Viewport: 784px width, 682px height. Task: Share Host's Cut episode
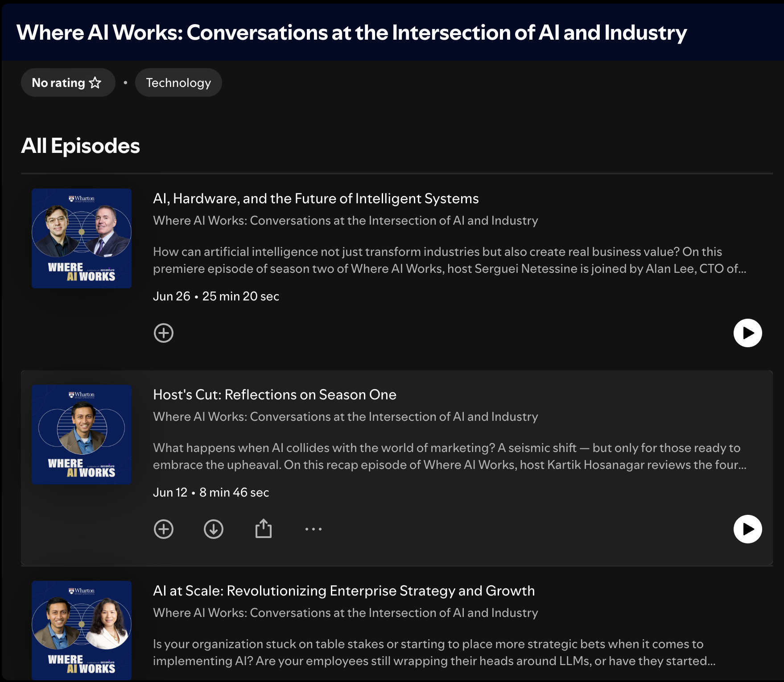tap(264, 529)
